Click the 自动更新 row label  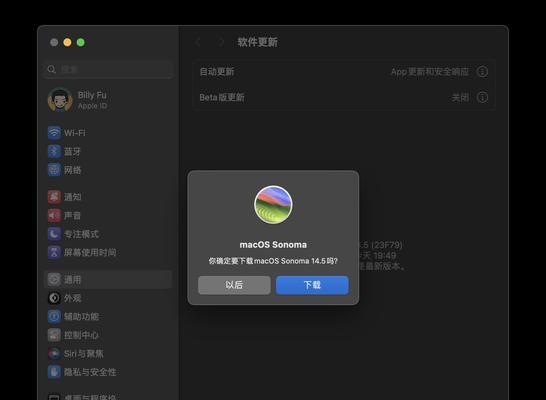pyautogui.click(x=217, y=72)
